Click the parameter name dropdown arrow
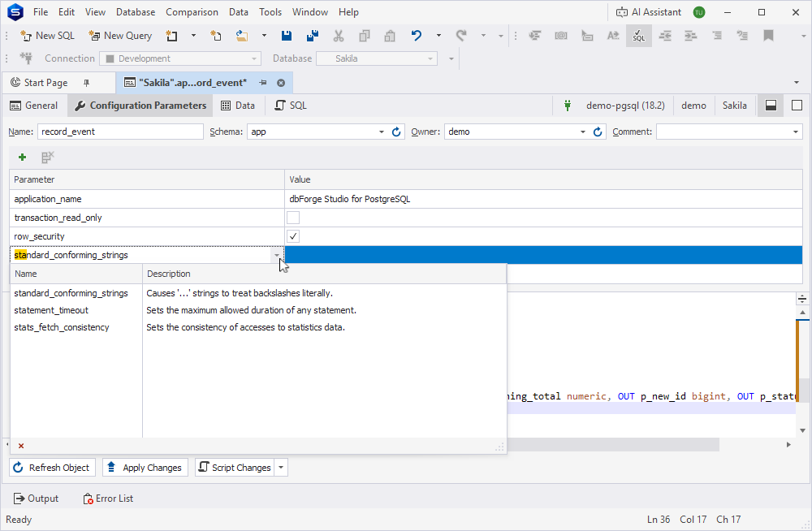 277,255
